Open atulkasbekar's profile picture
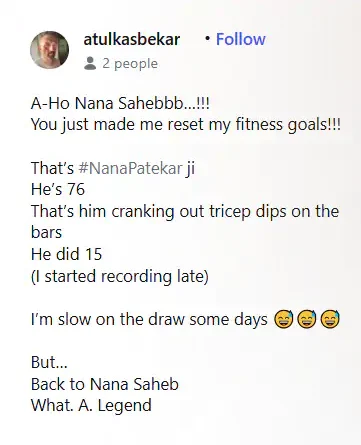Image resolution: width=361 pixels, height=445 pixels. [49, 50]
